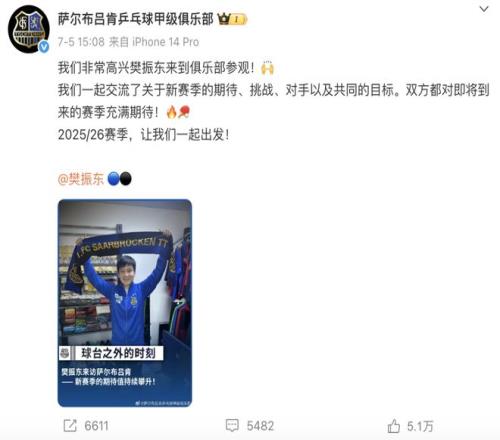
Task: Click the blue verified badge on avatar
Action: point(44,47)
